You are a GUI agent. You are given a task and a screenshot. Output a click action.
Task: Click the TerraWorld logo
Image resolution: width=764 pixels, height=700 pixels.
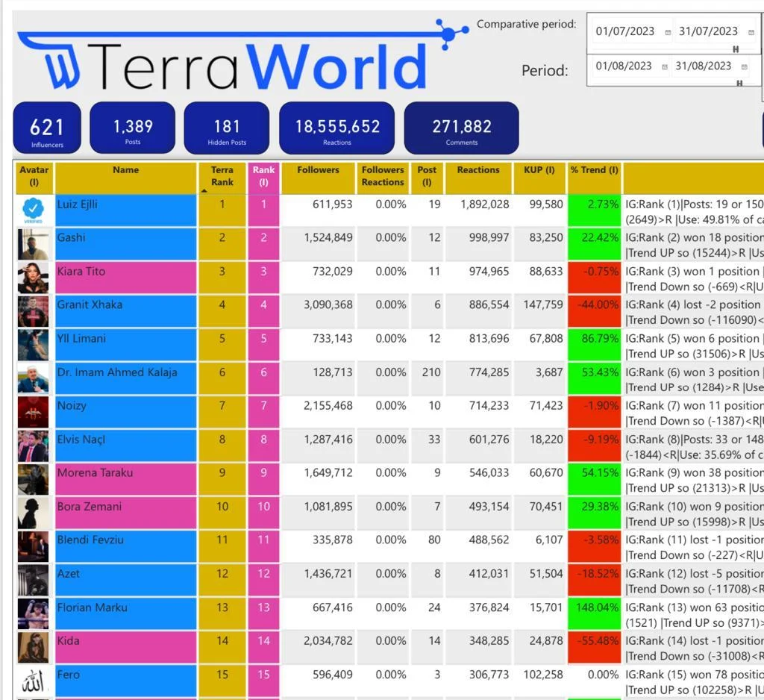[x=242, y=55]
